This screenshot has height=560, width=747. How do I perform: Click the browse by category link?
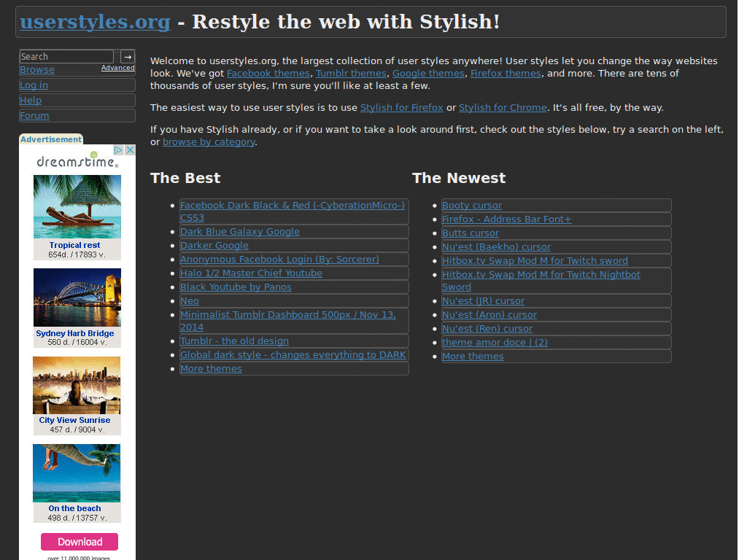click(209, 142)
